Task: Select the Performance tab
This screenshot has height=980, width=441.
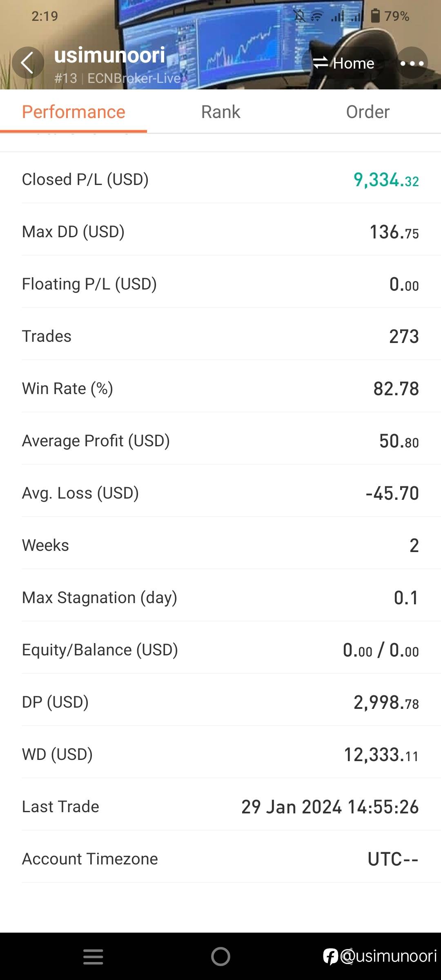Action: click(73, 112)
